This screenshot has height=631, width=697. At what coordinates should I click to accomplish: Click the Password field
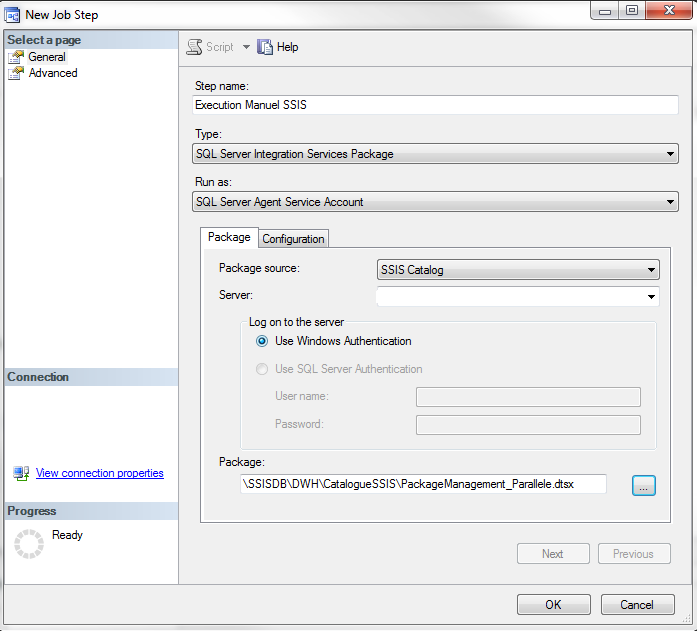[x=528, y=425]
